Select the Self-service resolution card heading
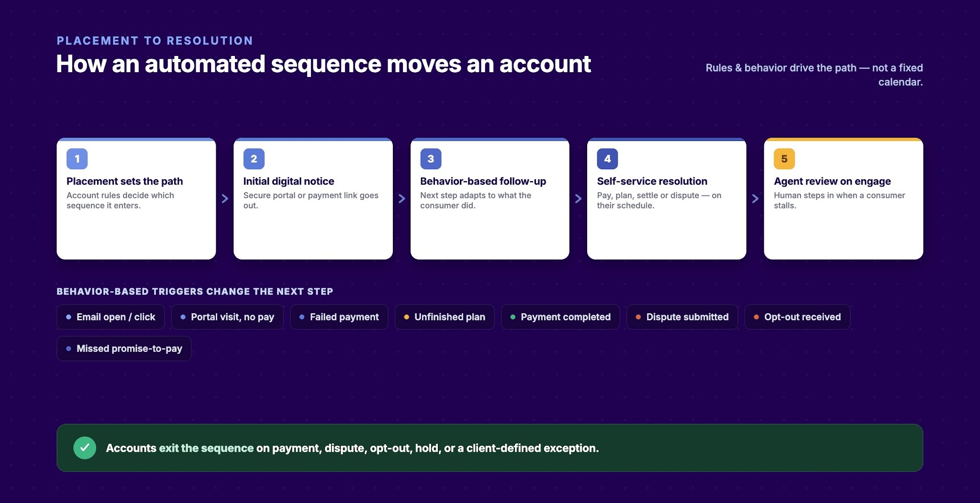This screenshot has height=503, width=980. (652, 181)
